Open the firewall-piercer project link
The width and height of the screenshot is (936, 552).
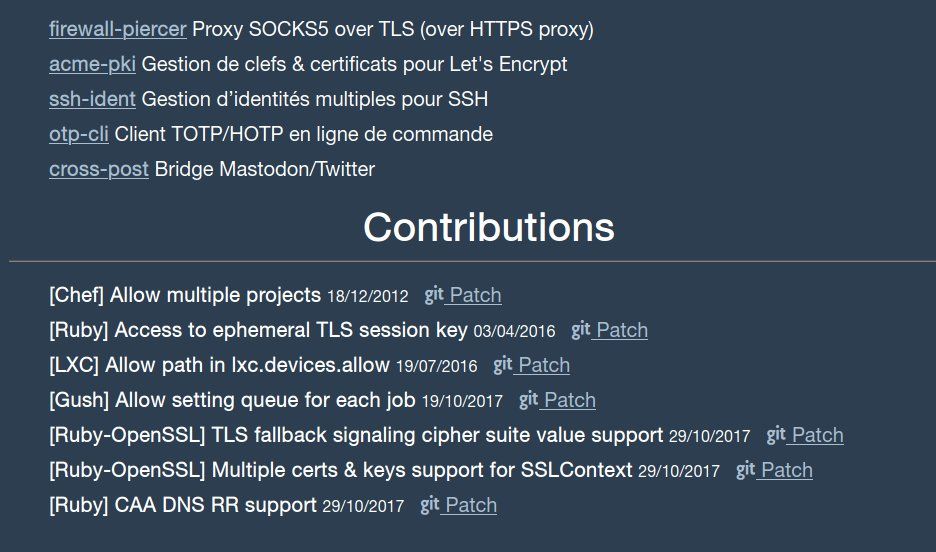click(117, 29)
